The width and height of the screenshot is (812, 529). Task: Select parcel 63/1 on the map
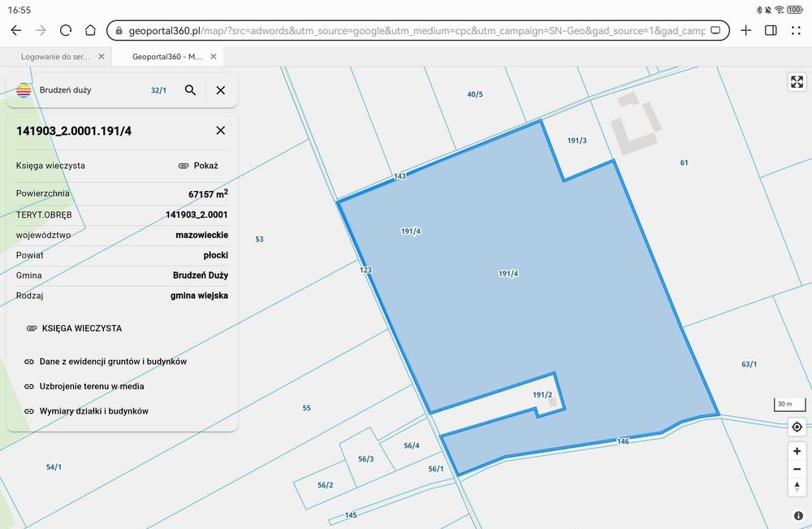click(x=749, y=364)
